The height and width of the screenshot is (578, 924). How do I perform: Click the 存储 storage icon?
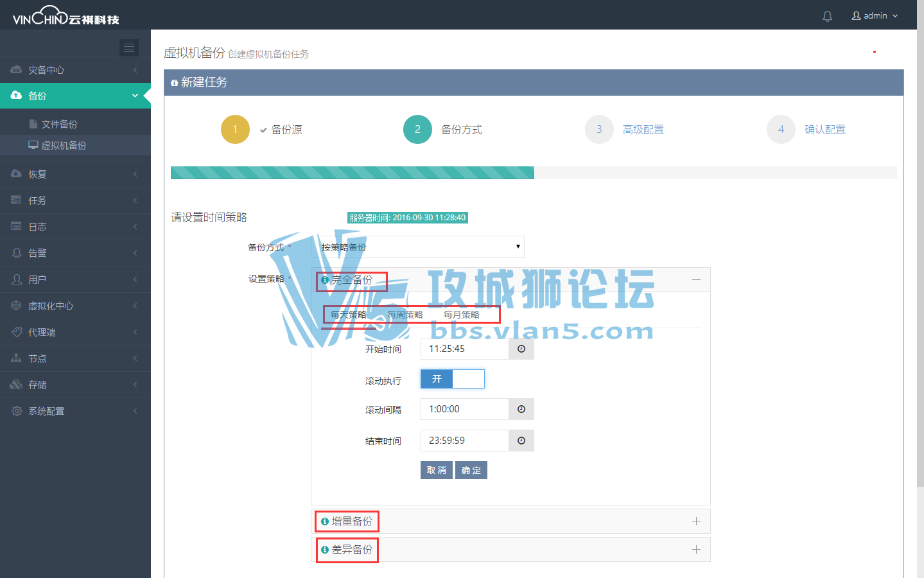pos(16,384)
